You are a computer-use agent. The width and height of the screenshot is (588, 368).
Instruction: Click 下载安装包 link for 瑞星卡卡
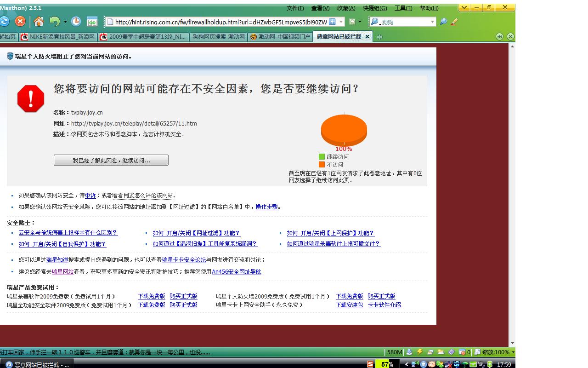pos(350,305)
